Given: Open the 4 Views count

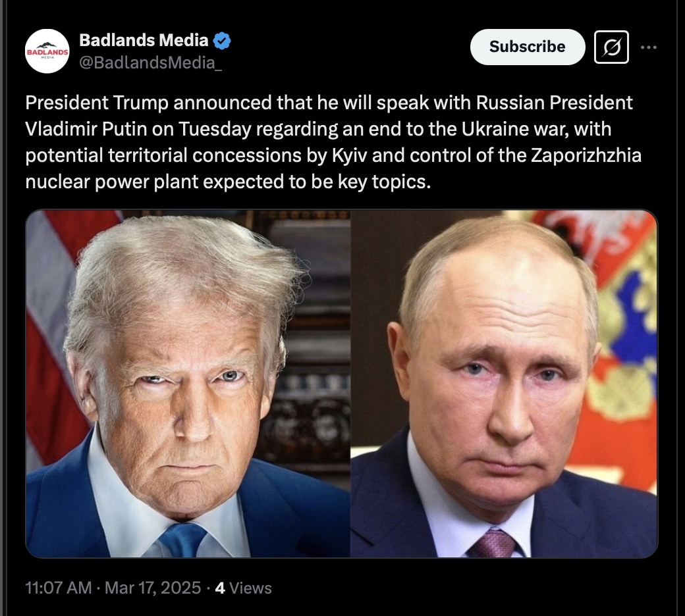Looking at the screenshot, I should (243, 588).
